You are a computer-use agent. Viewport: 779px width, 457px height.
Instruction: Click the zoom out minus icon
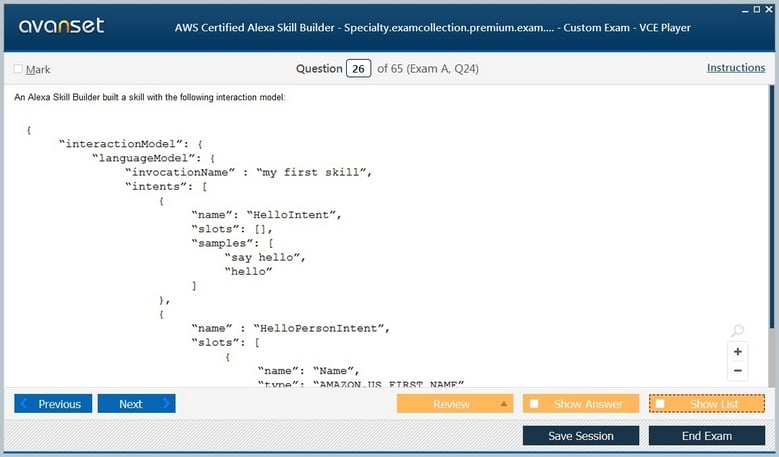[737, 371]
